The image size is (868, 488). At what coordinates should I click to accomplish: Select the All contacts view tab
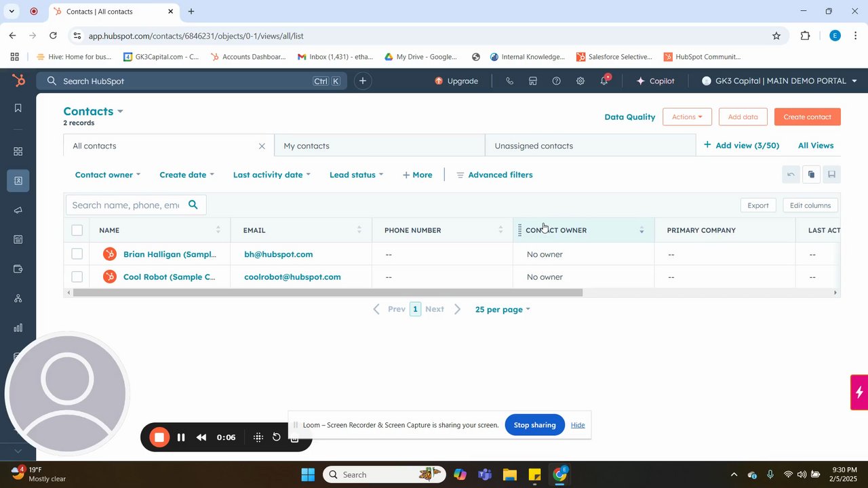tap(169, 146)
